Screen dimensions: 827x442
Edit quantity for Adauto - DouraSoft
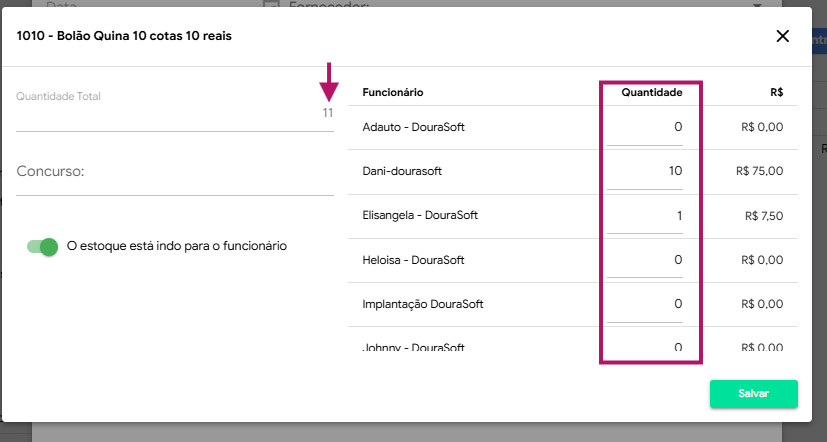point(645,127)
